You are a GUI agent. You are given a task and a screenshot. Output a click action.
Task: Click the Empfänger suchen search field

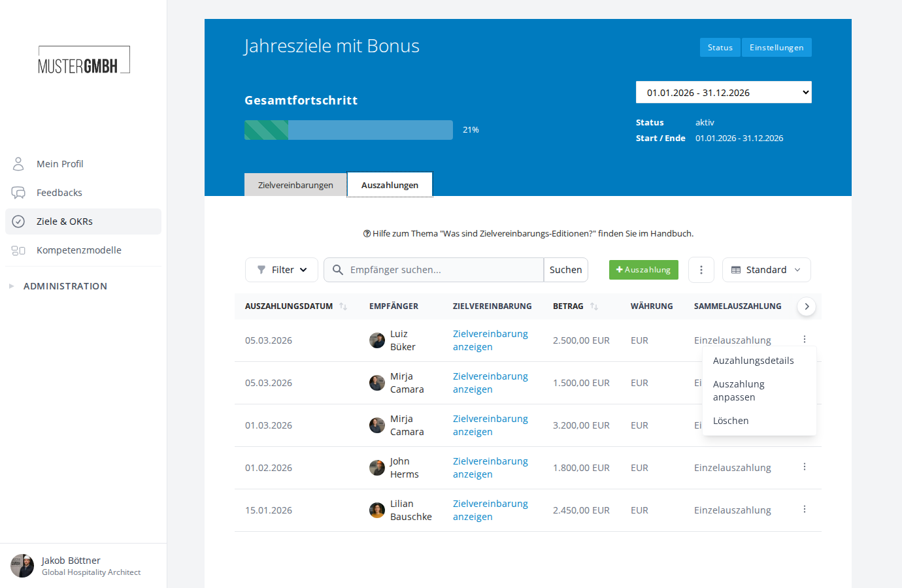click(x=434, y=270)
